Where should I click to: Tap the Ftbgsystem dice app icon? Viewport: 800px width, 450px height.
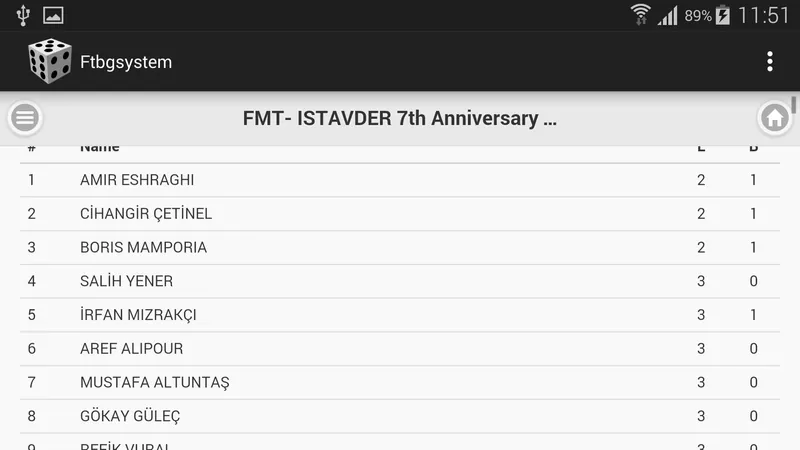(49, 62)
